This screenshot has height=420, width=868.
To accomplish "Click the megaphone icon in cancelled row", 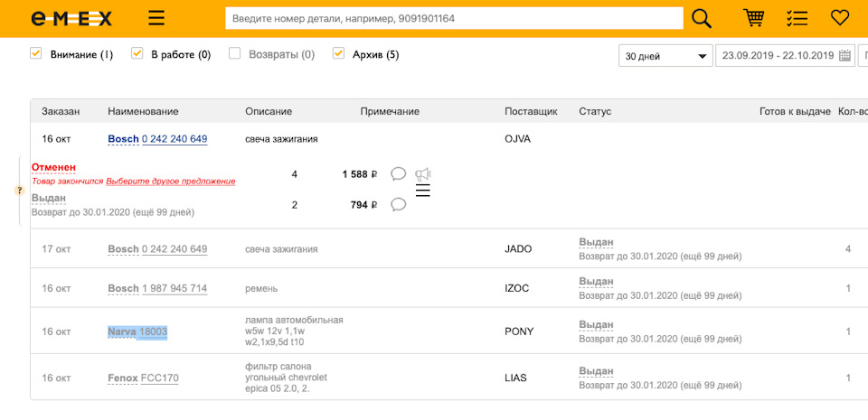I will (422, 173).
